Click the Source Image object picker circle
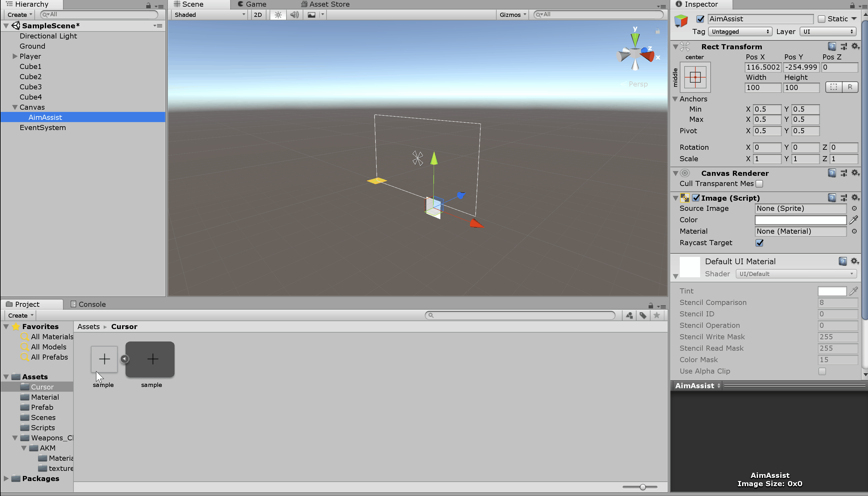The image size is (868, 496). (x=854, y=209)
